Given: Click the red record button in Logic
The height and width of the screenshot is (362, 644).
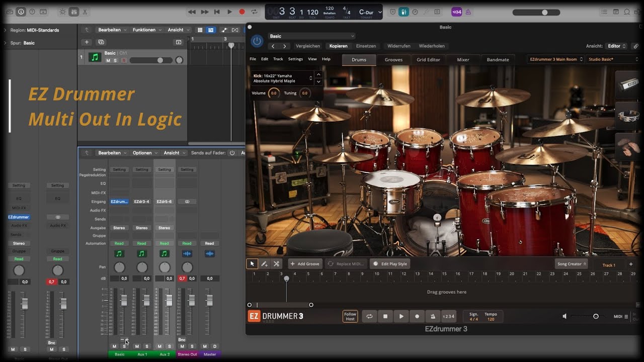Looking at the screenshot, I should pos(242,12).
